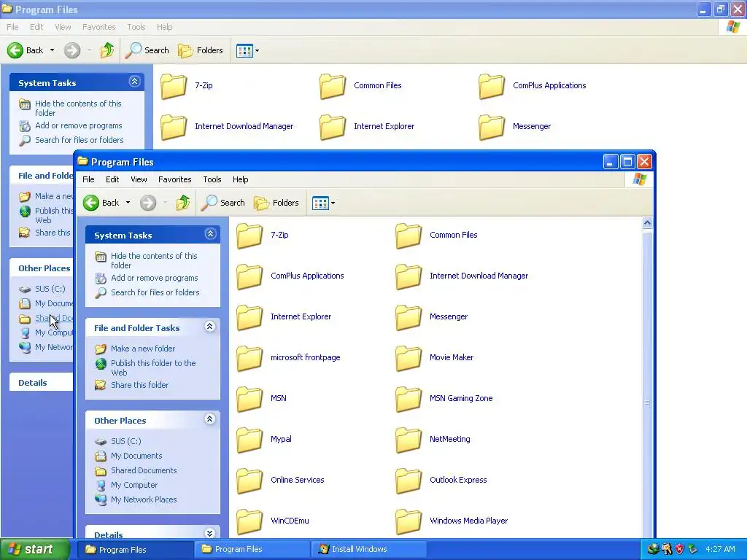This screenshot has height=560, width=747.
Task: Open Back history dropdown arrow in front window
Action: tap(128, 203)
